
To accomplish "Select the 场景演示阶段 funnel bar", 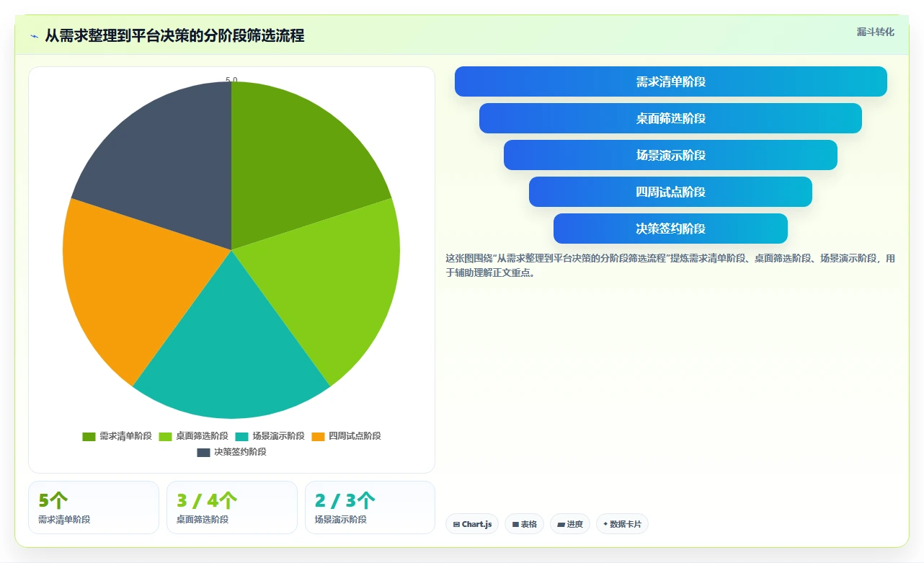I will pyautogui.click(x=670, y=155).
